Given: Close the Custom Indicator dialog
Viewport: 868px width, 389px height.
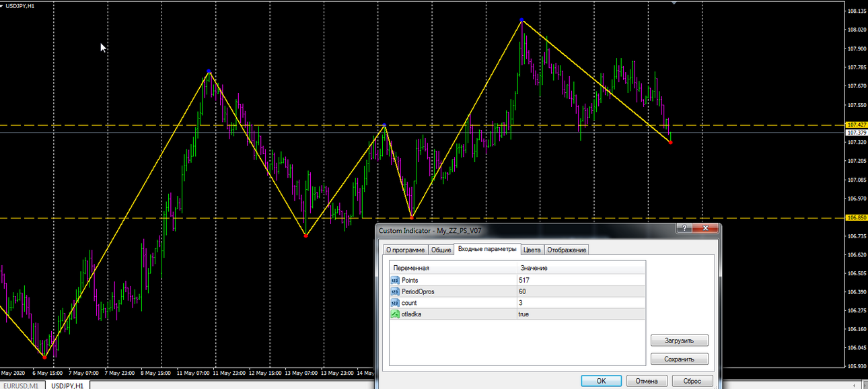Looking at the screenshot, I should [x=705, y=229].
